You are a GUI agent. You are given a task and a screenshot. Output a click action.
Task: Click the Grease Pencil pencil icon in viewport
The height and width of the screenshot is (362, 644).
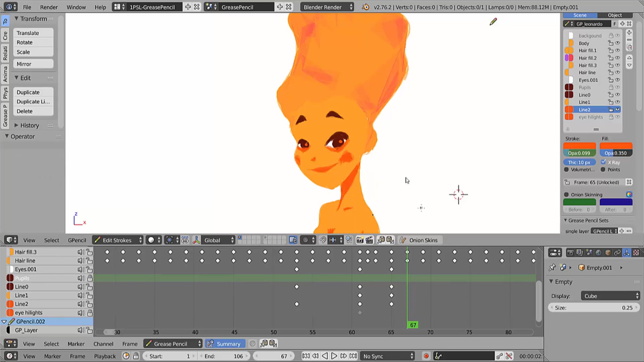(493, 22)
